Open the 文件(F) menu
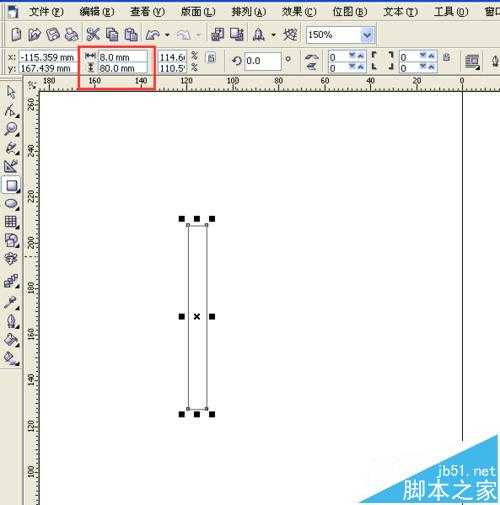 [46, 12]
